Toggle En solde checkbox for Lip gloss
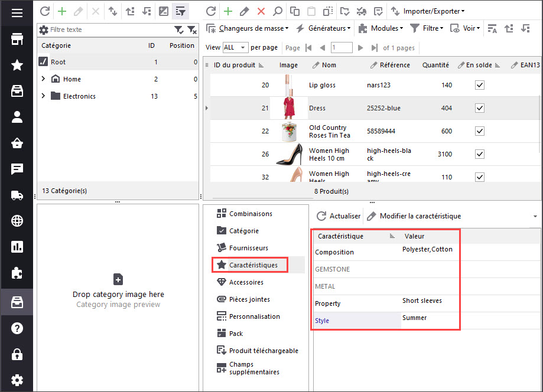Viewport: 543px width, 392px height. (x=480, y=85)
